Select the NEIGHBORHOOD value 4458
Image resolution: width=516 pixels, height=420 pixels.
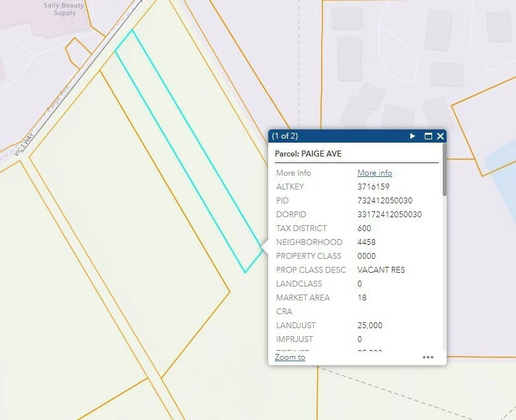[x=366, y=242]
